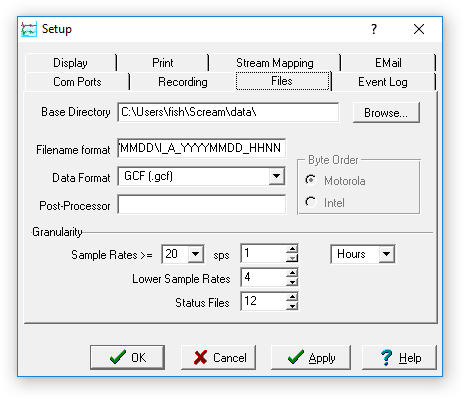This screenshot has width=464, height=399.
Task: Open Help with the blue question mark button
Action: (399, 358)
